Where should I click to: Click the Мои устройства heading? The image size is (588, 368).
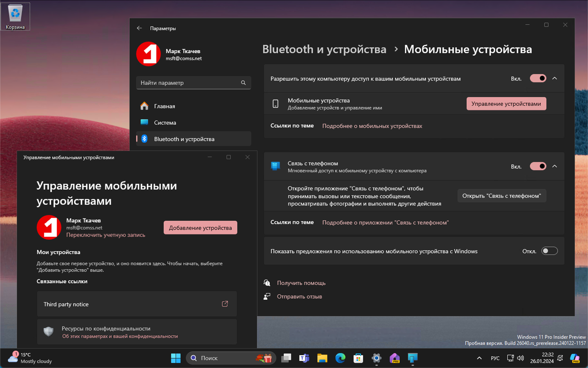pos(58,252)
